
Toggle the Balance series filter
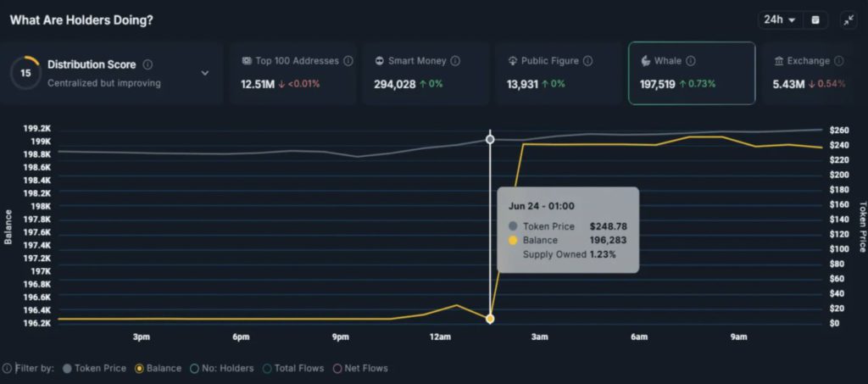pyautogui.click(x=158, y=369)
